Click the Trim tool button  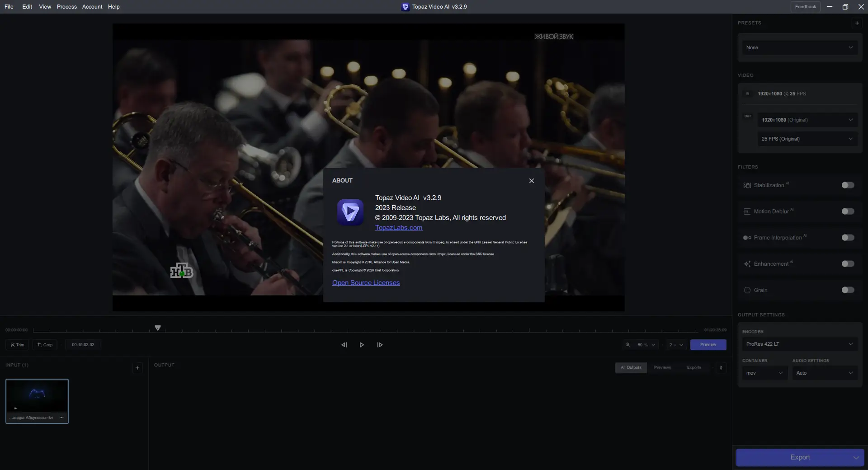pyautogui.click(x=17, y=345)
